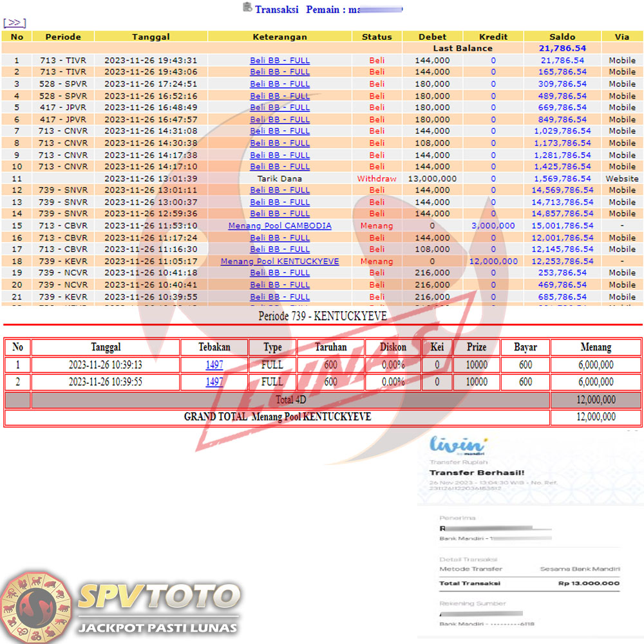Click the Periode column header
The height and width of the screenshot is (644, 644).
pos(62,37)
